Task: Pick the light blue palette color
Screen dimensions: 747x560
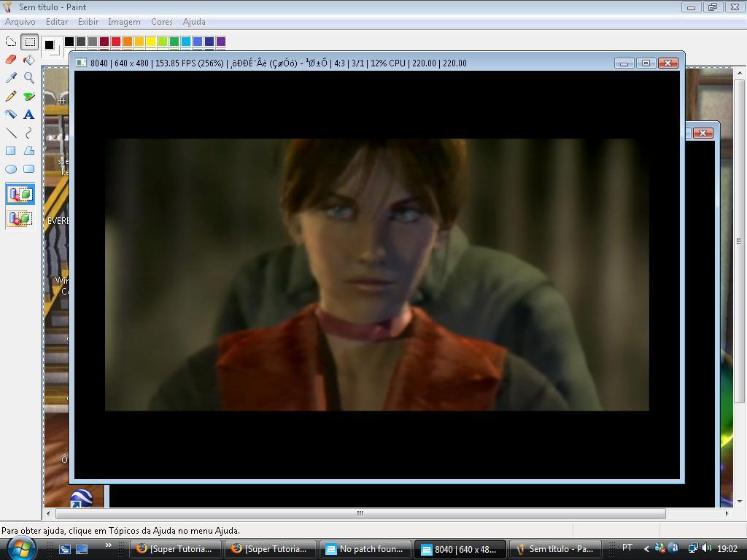Action: pyautogui.click(x=198, y=42)
